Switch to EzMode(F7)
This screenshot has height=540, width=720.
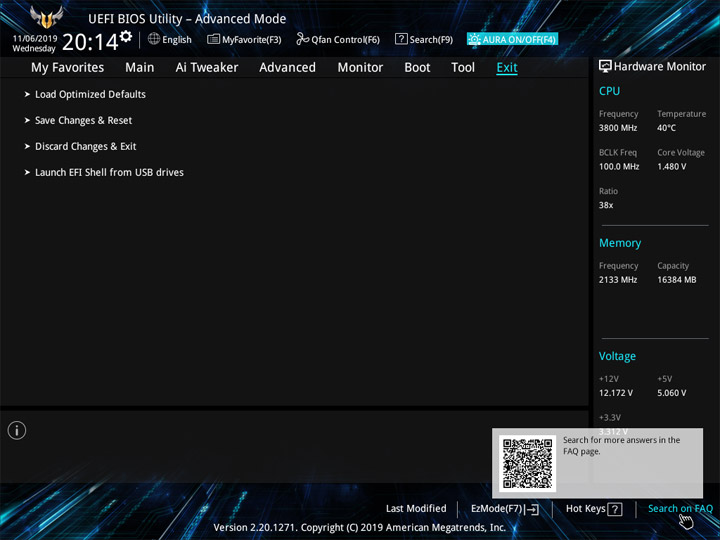click(x=505, y=509)
